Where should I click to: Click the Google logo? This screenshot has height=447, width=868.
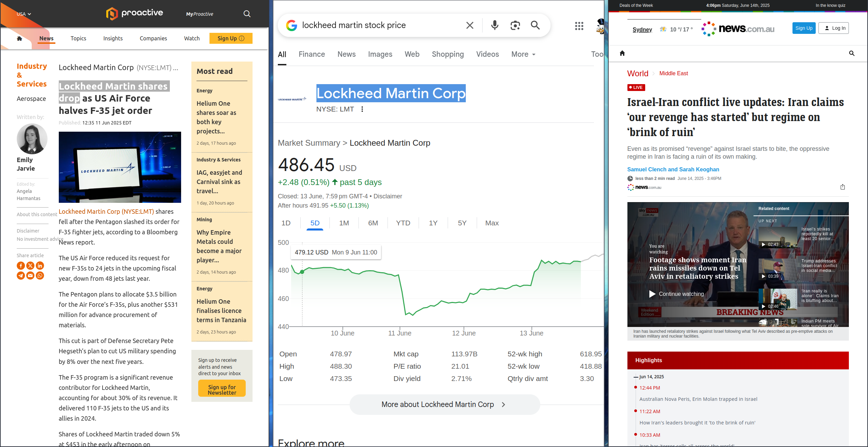291,25
